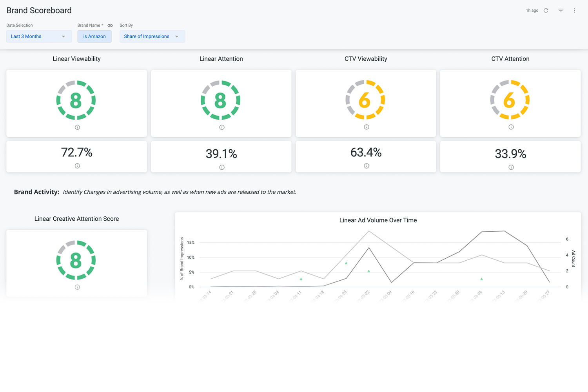Click the Brand Scoreboard title
Image resolution: width=588 pixels, height=392 pixels.
click(39, 10)
